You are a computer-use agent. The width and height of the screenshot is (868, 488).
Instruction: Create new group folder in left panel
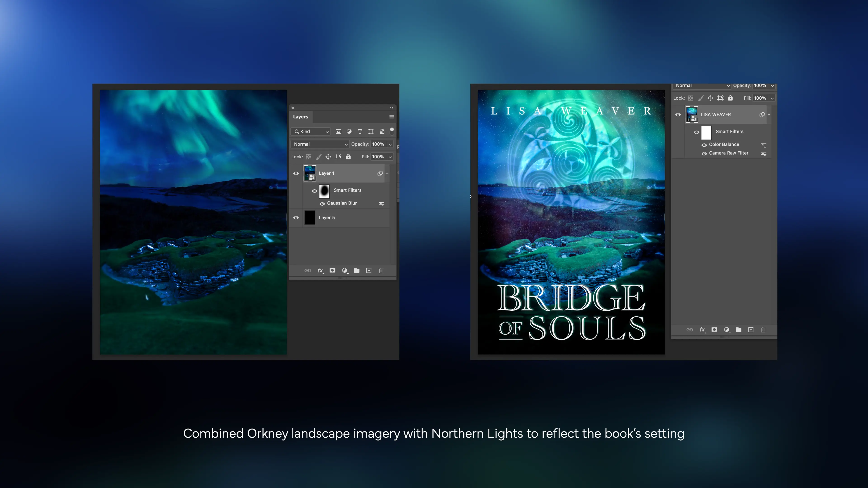point(357,270)
